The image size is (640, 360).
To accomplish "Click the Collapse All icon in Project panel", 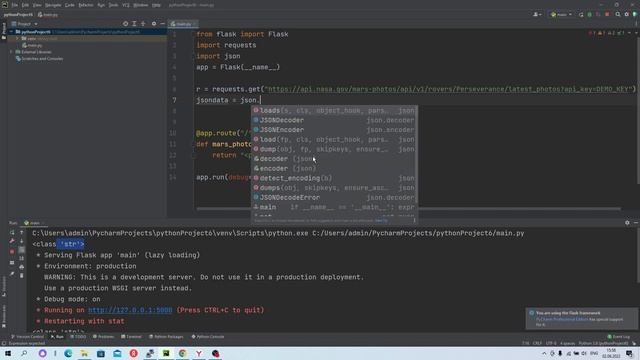I will click(143, 24).
